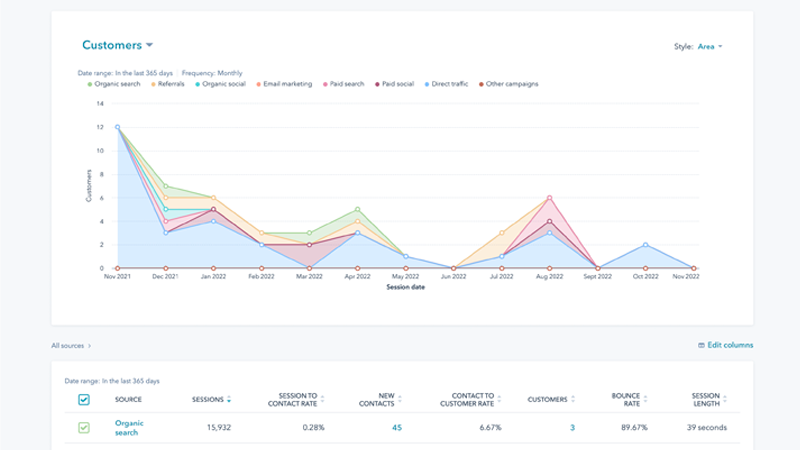Uncheck the Organic search row checkbox
The width and height of the screenshot is (800, 450).
point(84,428)
